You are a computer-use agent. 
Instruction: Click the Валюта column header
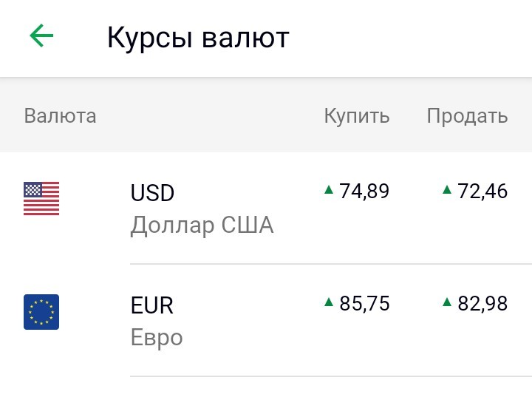[60, 116]
